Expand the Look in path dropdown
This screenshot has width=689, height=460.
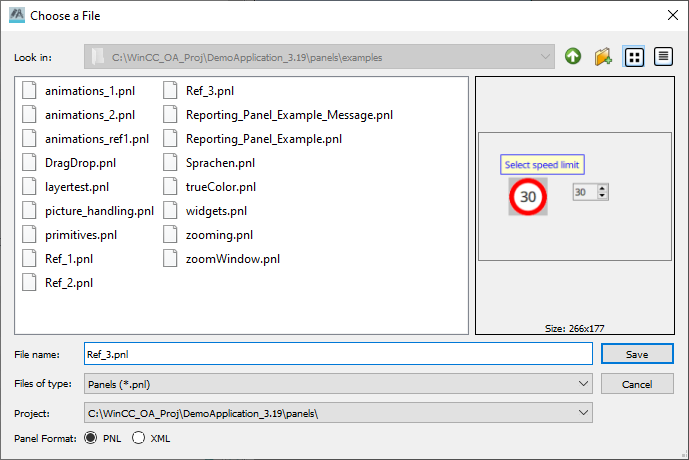coord(545,57)
